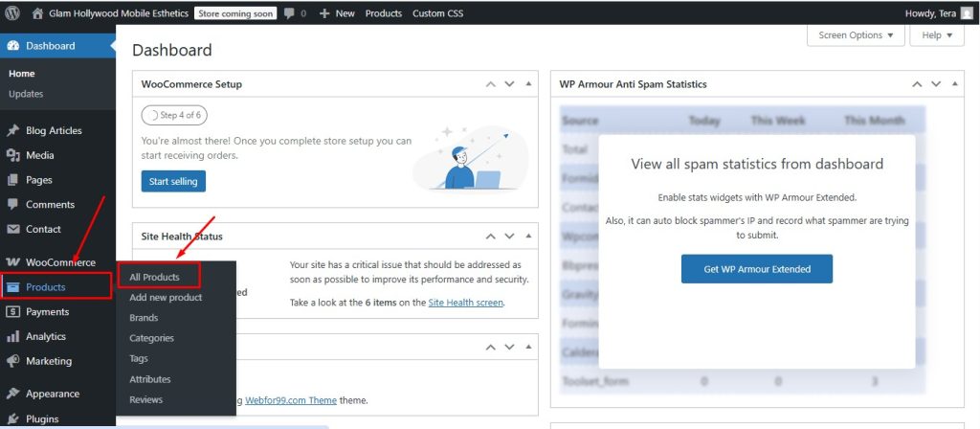
Task: Move the widget below Site Health down
Action: [x=509, y=347]
